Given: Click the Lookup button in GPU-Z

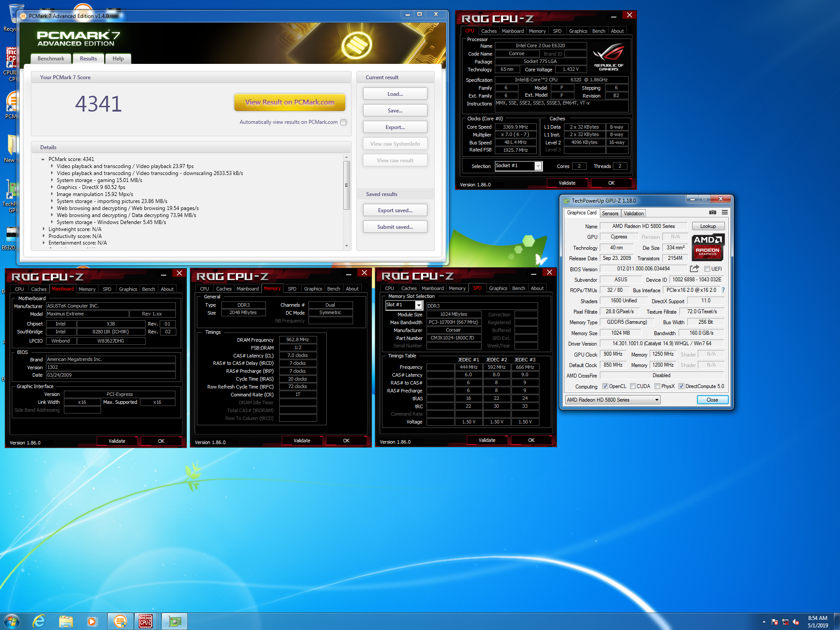Looking at the screenshot, I should (708, 226).
